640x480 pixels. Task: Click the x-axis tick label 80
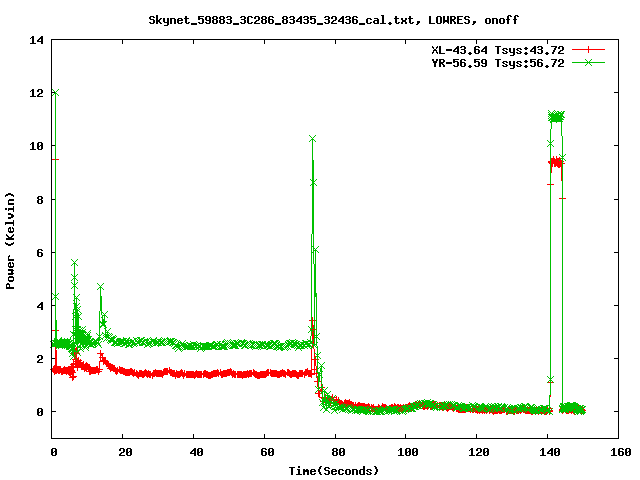[338, 452]
